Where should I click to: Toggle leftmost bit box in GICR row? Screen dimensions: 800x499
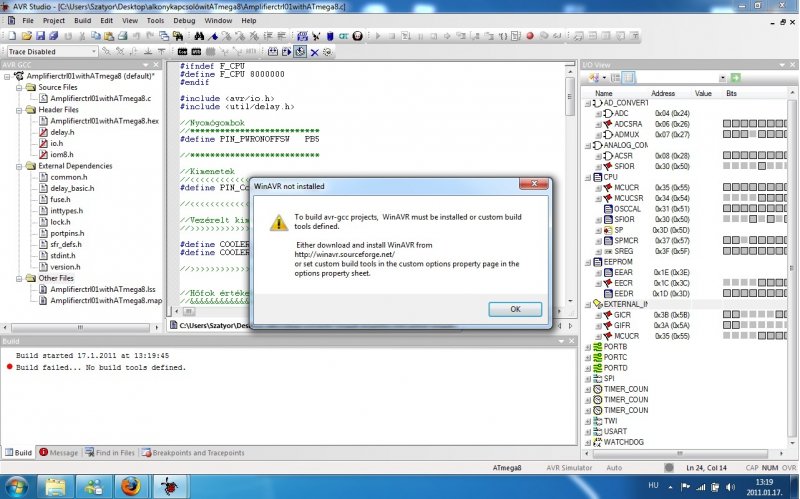[727, 315]
